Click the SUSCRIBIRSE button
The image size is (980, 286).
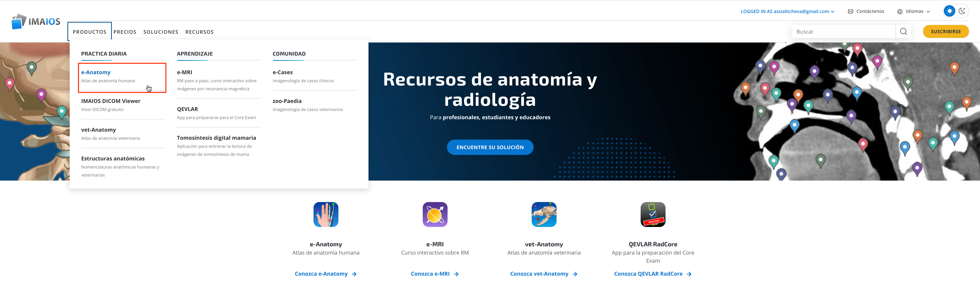[945, 32]
